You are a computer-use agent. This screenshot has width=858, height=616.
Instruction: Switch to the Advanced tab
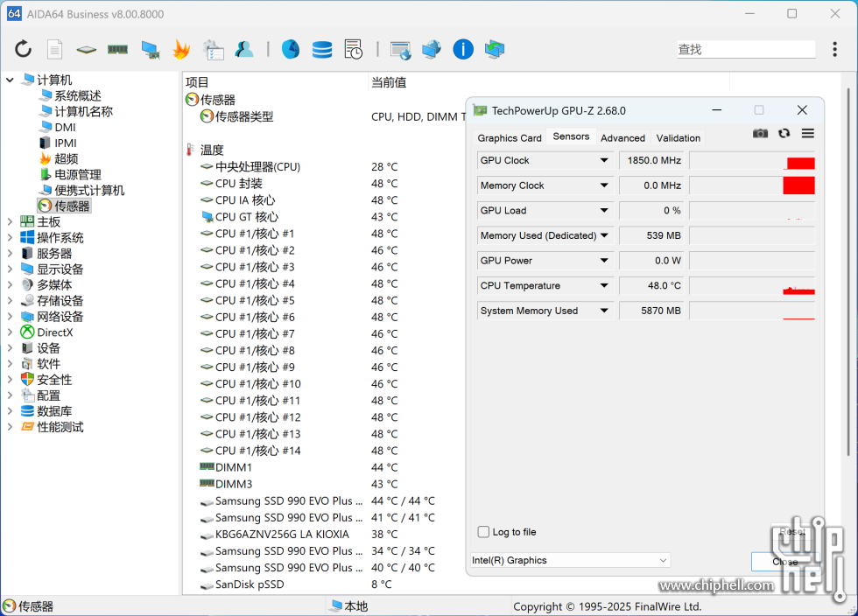(622, 138)
